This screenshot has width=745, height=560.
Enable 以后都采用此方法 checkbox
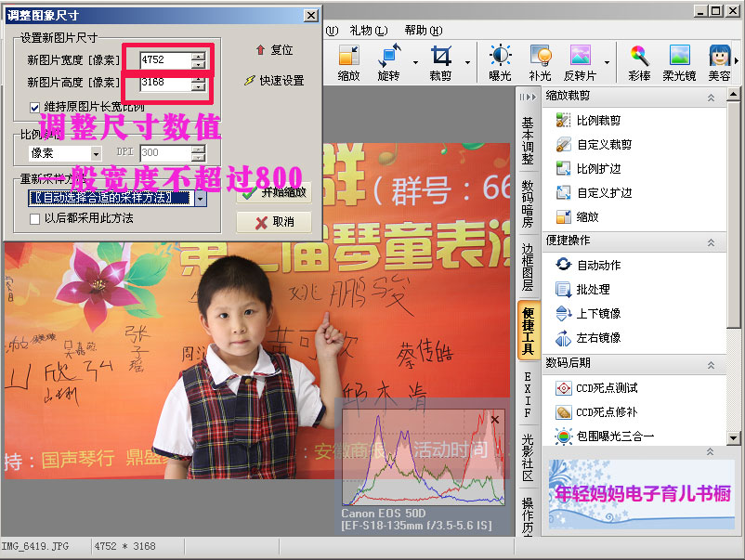point(34,219)
